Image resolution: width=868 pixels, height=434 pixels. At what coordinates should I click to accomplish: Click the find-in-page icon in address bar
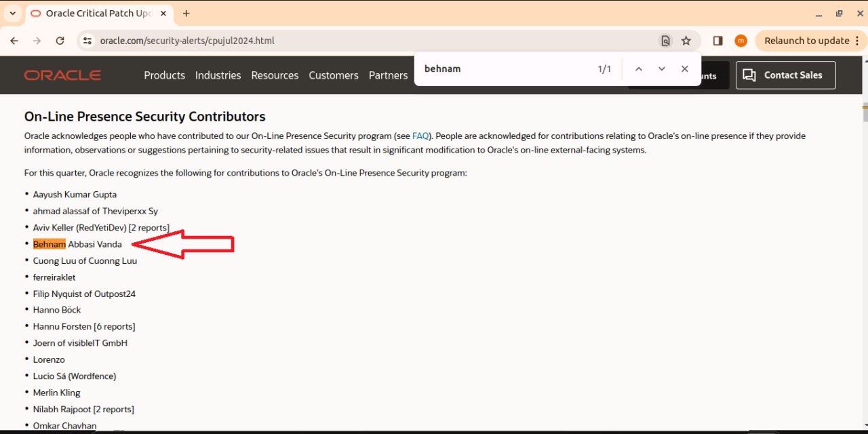[665, 41]
